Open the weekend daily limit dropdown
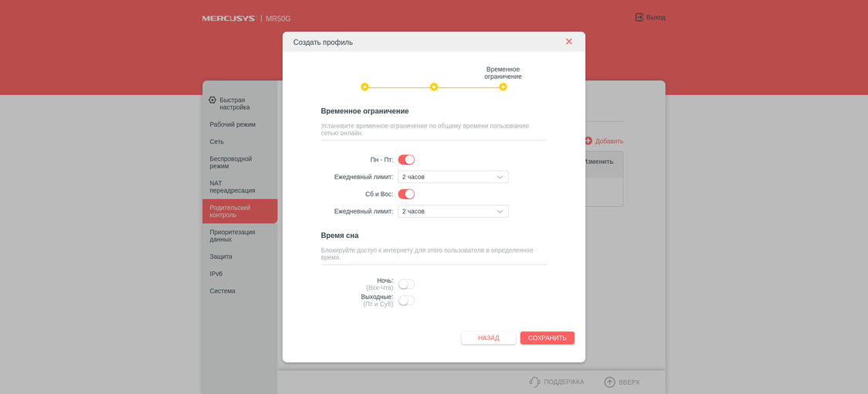This screenshot has width=868, height=394. (453, 211)
